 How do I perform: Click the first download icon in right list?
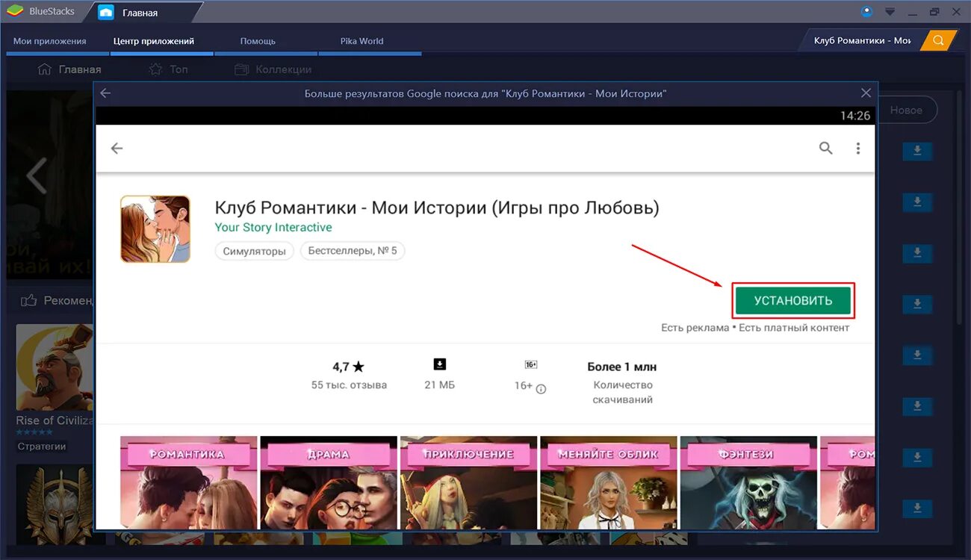coord(917,151)
